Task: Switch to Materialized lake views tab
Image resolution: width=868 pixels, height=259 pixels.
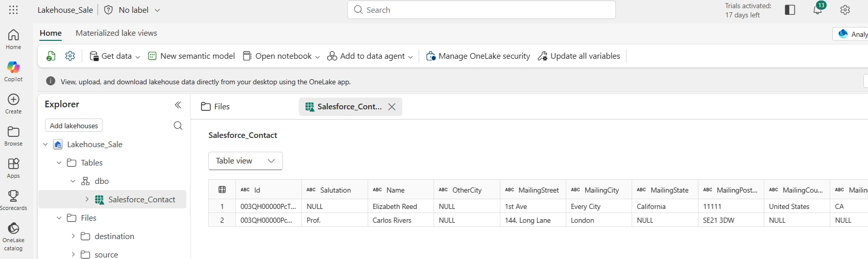Action: point(116,33)
